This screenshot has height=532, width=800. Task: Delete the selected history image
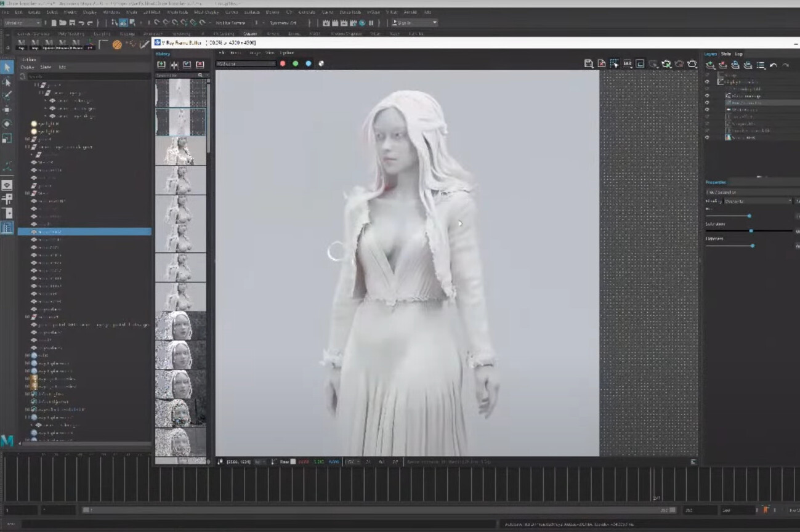click(200, 65)
